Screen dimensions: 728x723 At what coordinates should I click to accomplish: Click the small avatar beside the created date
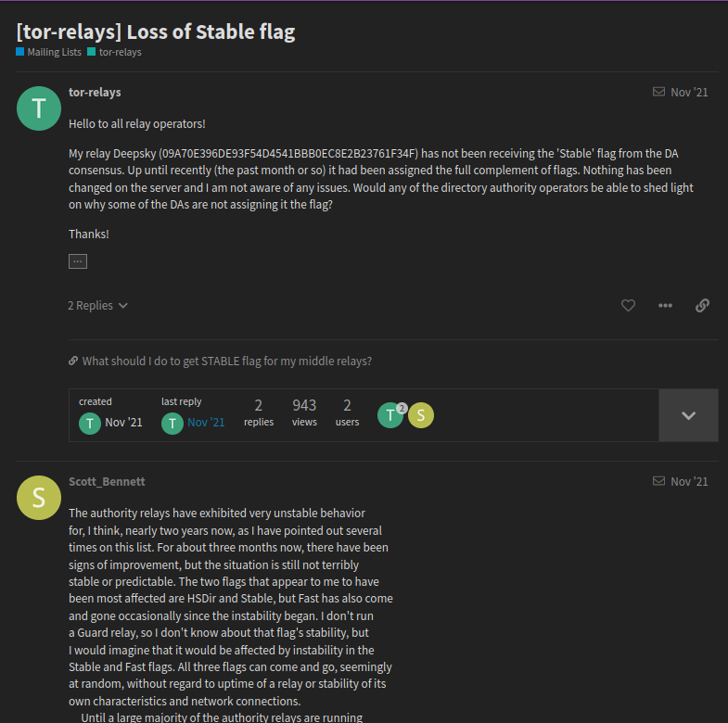point(89,424)
